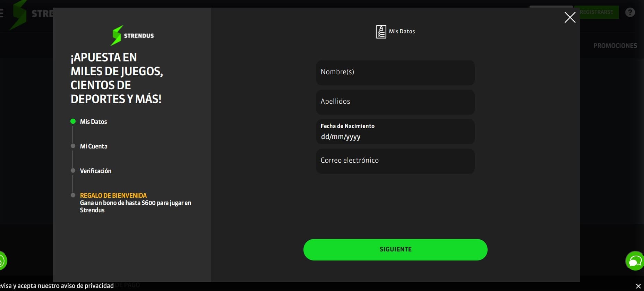Screen dimensions: 644x291
Task: Click 'Gana un bono de hasta $600' text
Action: tap(135, 206)
